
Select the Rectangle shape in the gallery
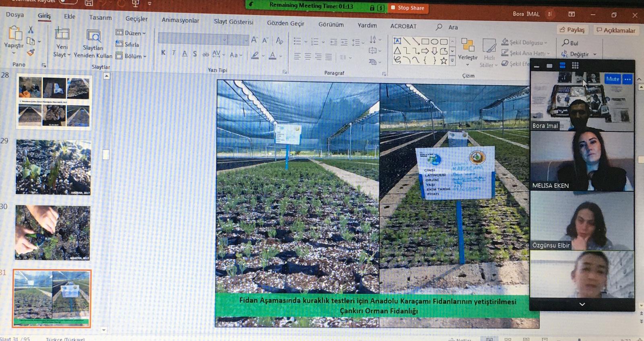coord(425,42)
